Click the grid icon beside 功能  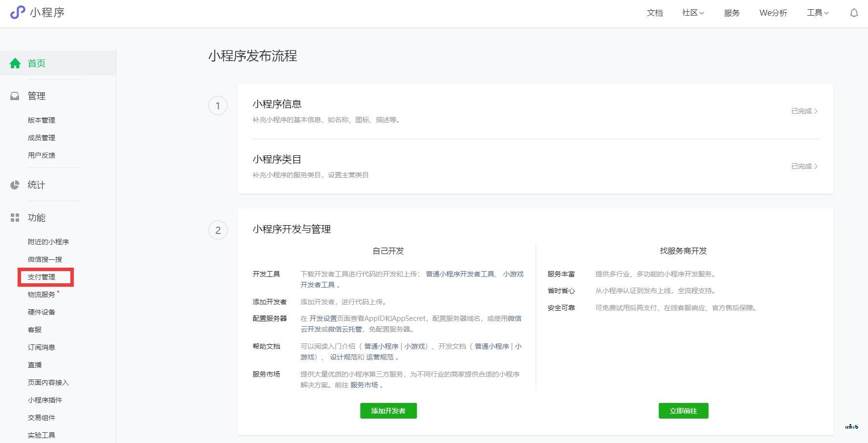pyautogui.click(x=15, y=217)
